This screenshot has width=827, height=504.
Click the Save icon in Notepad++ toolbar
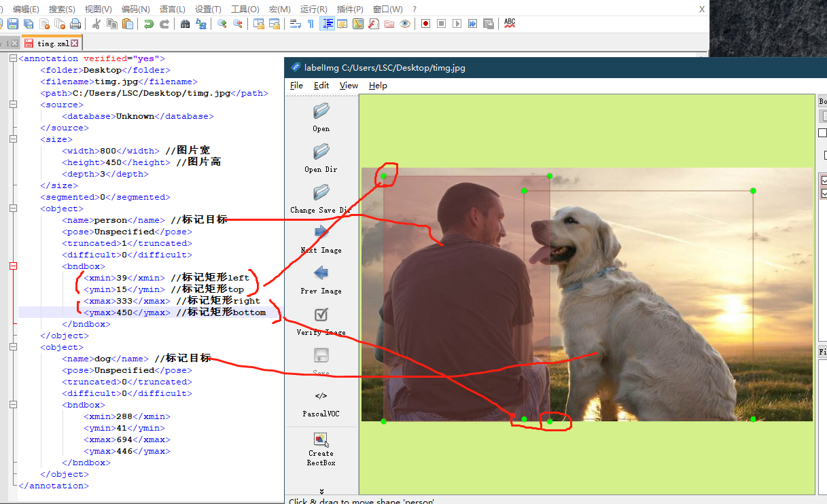tap(13, 24)
